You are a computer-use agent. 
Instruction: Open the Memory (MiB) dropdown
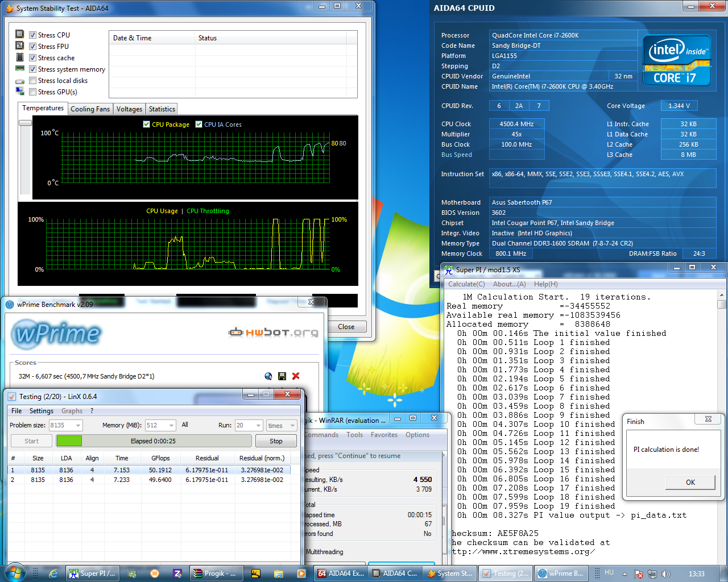171,425
